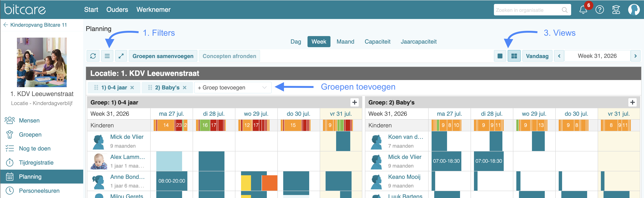
Task: Click Groepen samenvoegen button
Action: 163,56
